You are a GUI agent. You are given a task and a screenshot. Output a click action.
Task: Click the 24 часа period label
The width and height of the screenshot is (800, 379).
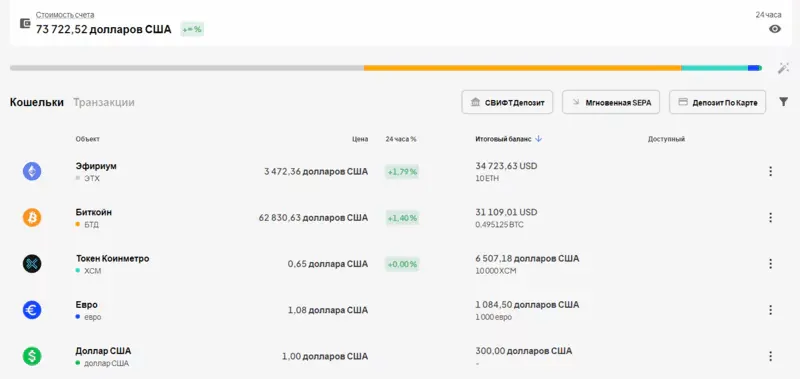pyautogui.click(x=768, y=15)
